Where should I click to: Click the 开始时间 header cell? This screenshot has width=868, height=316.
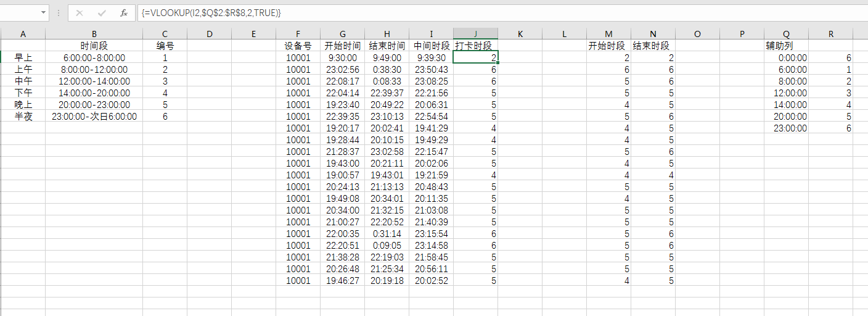[342, 46]
